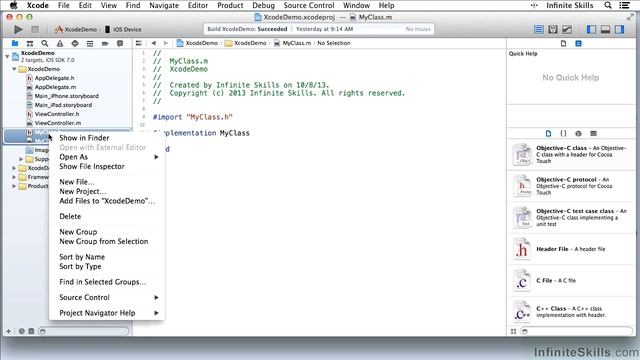Screen dimensions: 640x360
Task: Click the navigator filter field
Action: tap(84, 331)
